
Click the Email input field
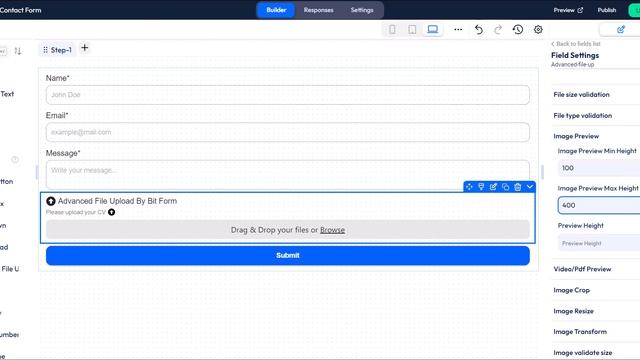(288, 132)
